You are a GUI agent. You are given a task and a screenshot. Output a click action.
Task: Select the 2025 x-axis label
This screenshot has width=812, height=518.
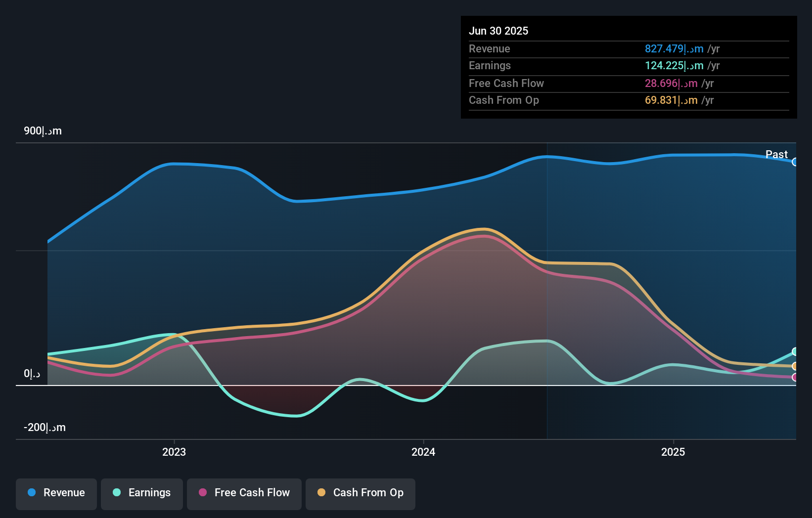673,452
